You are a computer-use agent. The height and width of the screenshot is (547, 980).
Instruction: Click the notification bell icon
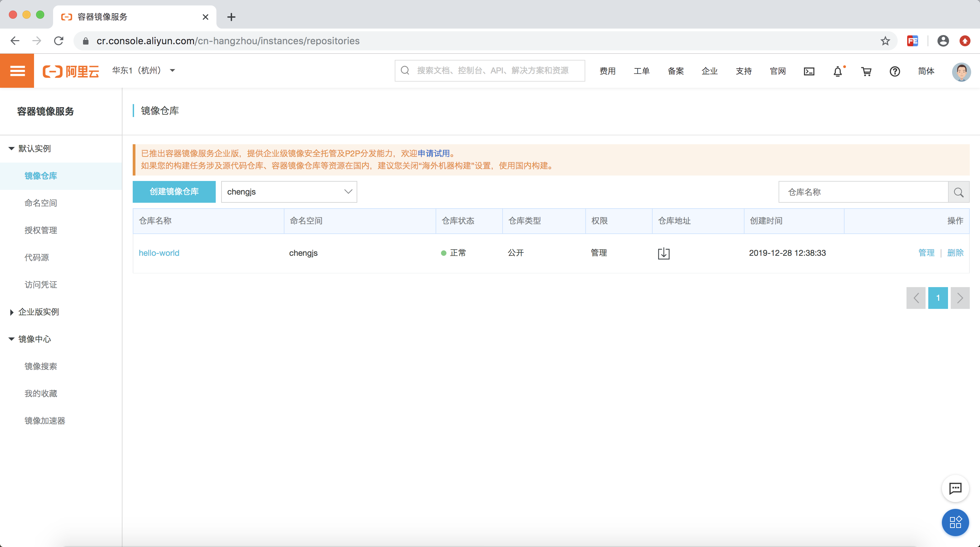click(x=837, y=71)
